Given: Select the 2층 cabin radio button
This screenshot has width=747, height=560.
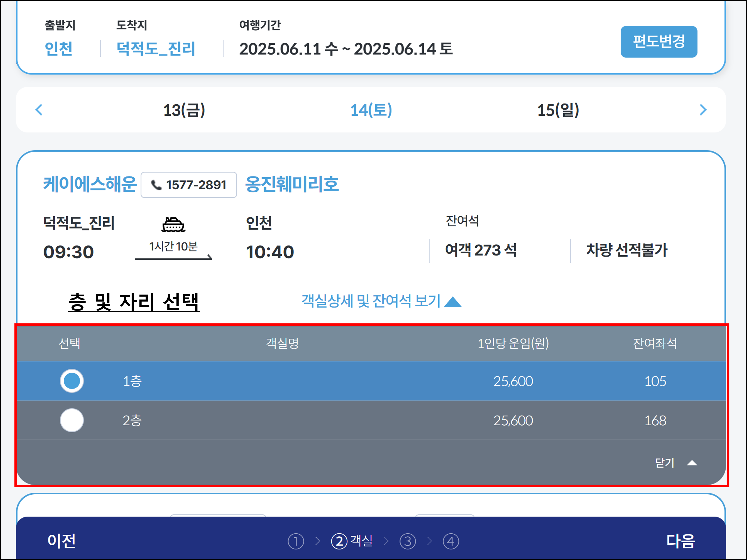Looking at the screenshot, I should [x=72, y=420].
